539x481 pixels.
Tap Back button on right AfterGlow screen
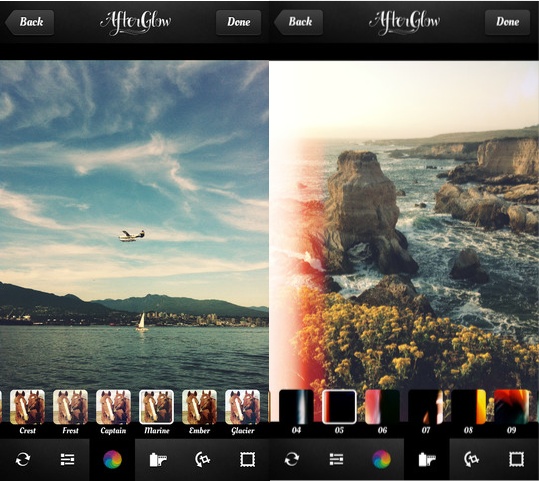click(x=299, y=22)
